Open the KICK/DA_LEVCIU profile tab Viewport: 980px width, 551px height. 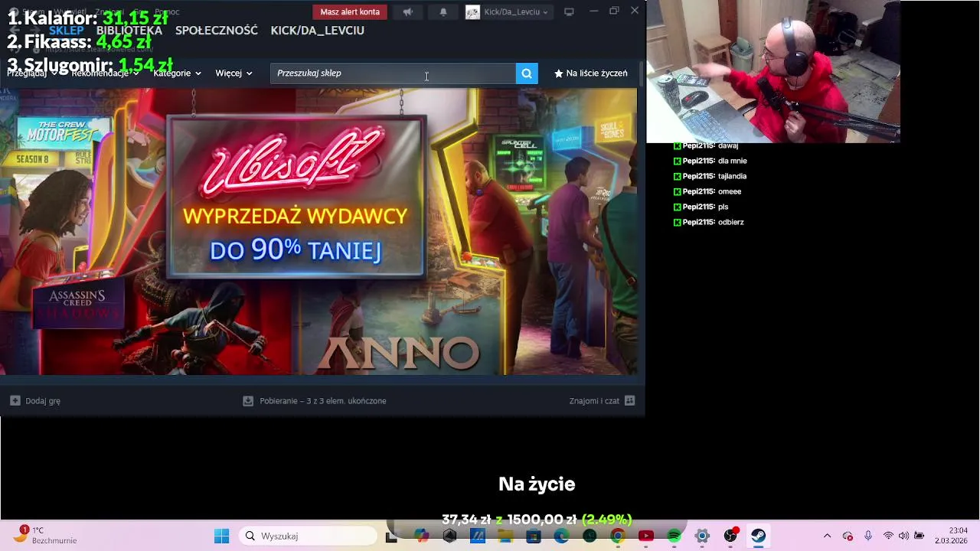(318, 31)
